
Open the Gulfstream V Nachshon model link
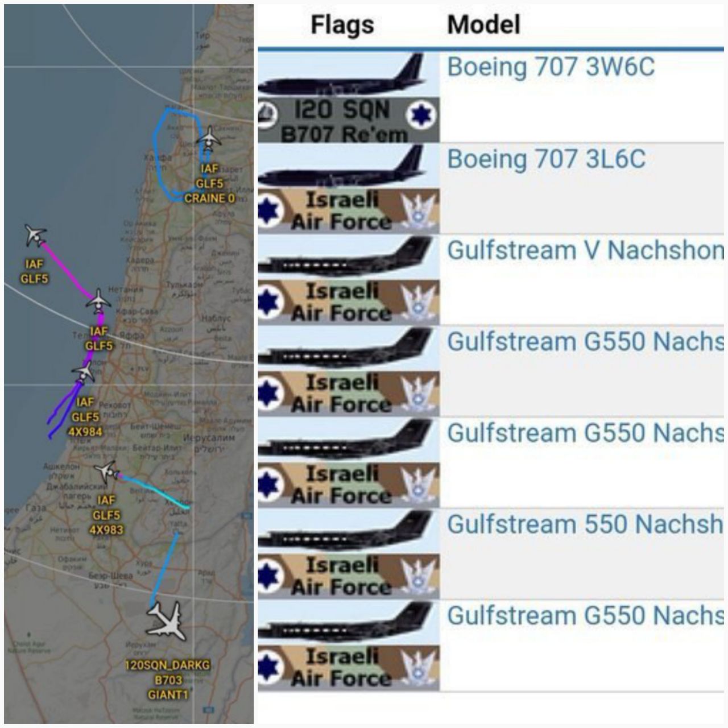tap(585, 250)
